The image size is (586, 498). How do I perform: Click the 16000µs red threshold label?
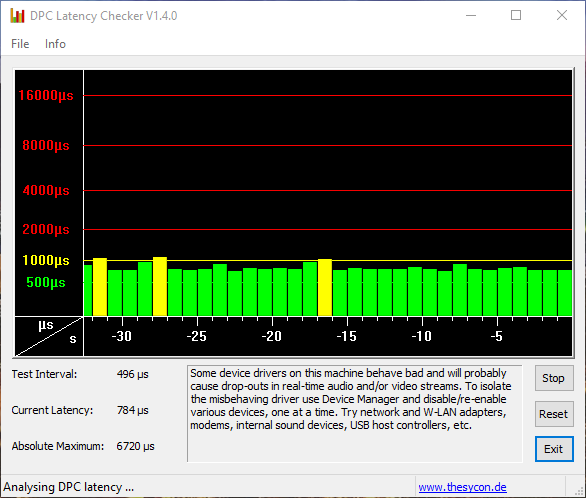[46, 95]
